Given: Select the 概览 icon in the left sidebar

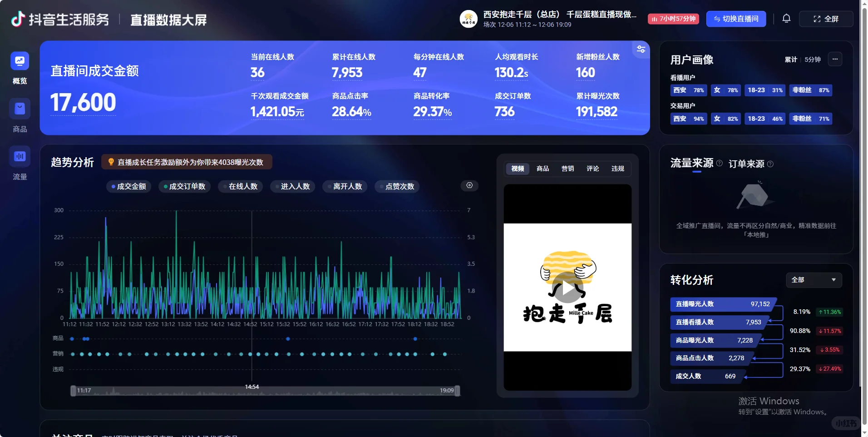Looking at the screenshot, I should click(20, 60).
